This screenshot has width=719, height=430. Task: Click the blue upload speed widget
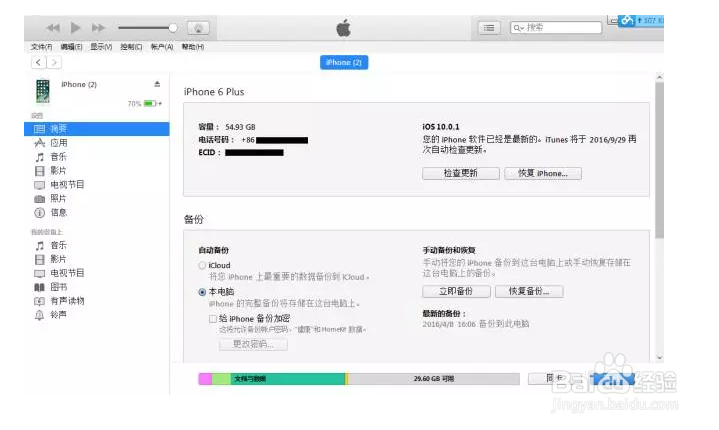coord(641,21)
